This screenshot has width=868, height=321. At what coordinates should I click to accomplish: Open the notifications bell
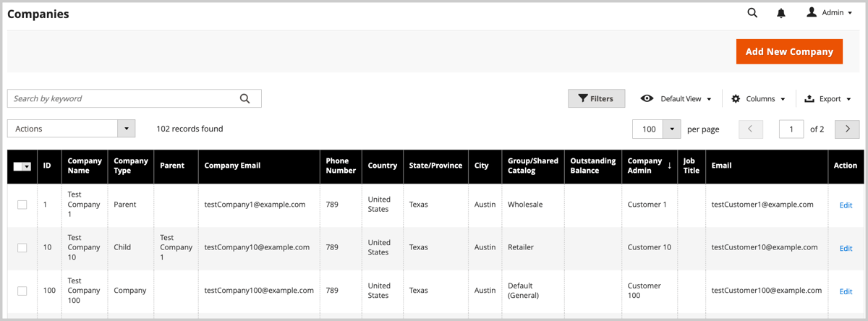[781, 13]
